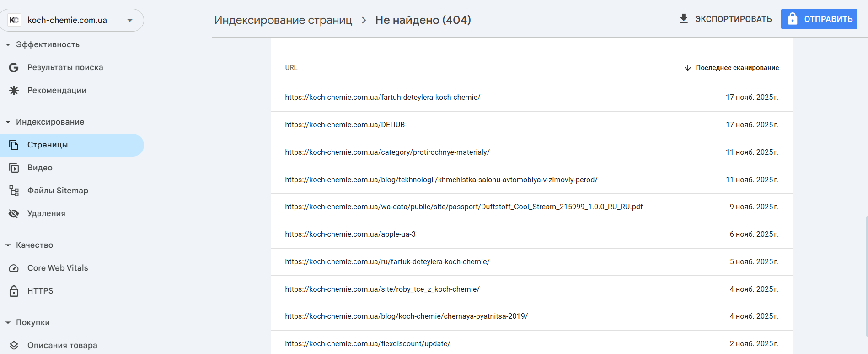Image resolution: width=868 pixels, height=354 pixels.
Task: Open Удаления in the sidebar
Action: [72, 213]
